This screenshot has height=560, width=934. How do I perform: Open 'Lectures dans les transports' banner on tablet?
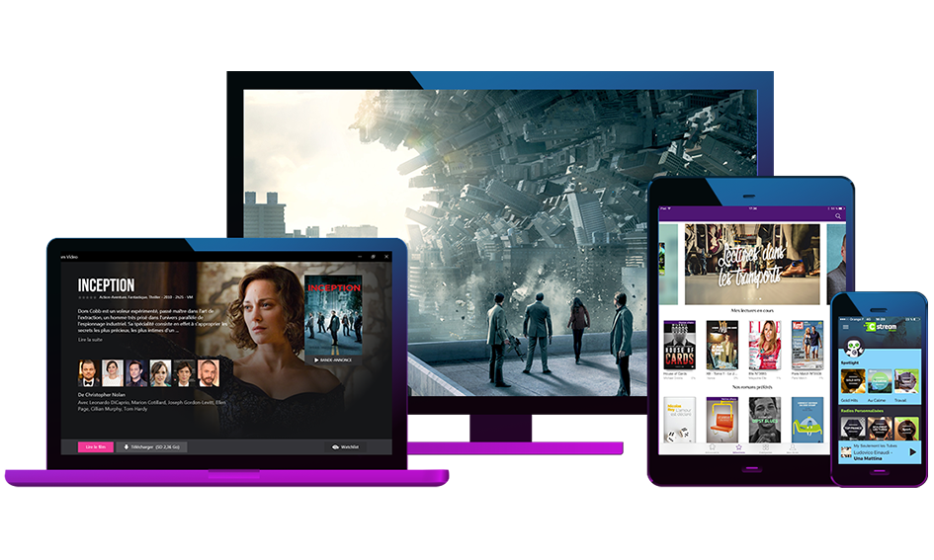[x=752, y=265]
